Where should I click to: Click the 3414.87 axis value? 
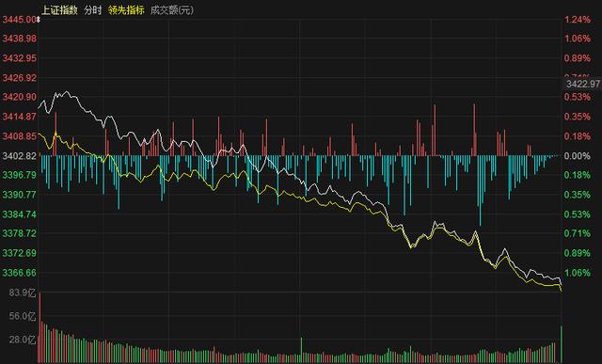point(20,117)
